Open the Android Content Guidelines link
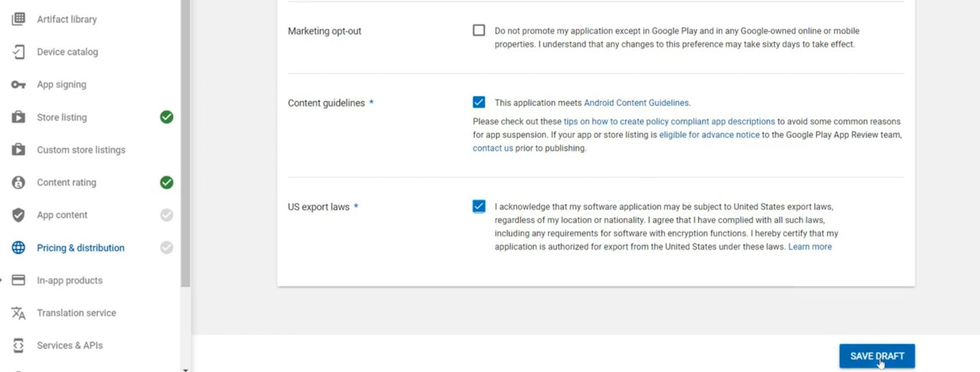 coord(636,103)
